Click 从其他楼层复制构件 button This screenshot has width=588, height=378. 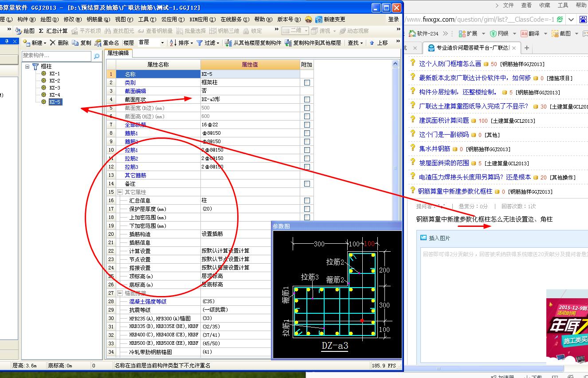[x=253, y=43]
